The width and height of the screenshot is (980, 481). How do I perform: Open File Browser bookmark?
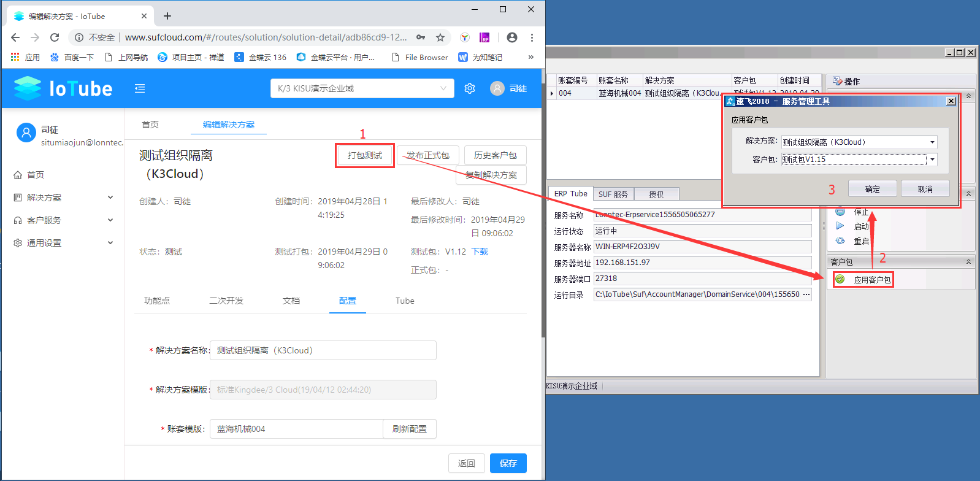pos(419,57)
